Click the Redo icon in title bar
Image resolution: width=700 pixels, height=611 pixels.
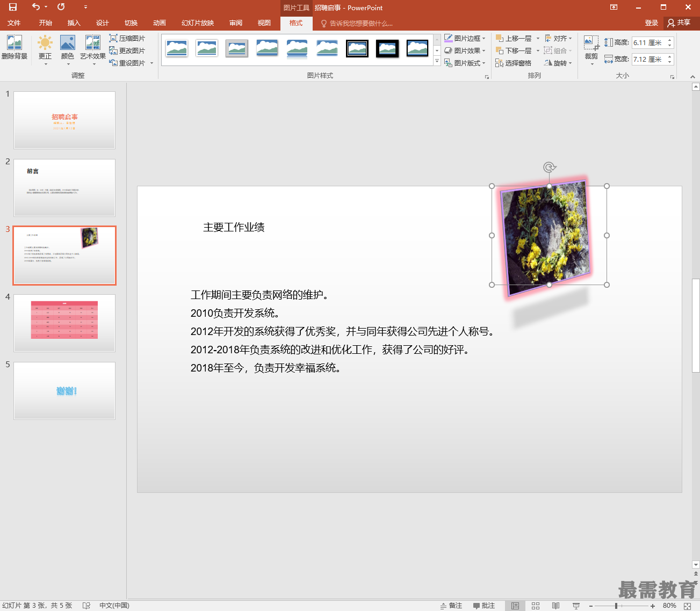61,7
